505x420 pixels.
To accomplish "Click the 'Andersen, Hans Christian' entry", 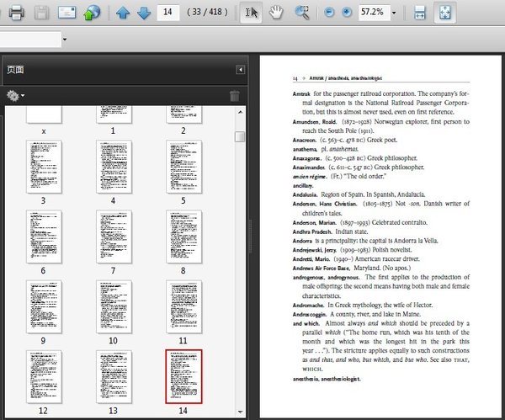I will pyautogui.click(x=325, y=204).
